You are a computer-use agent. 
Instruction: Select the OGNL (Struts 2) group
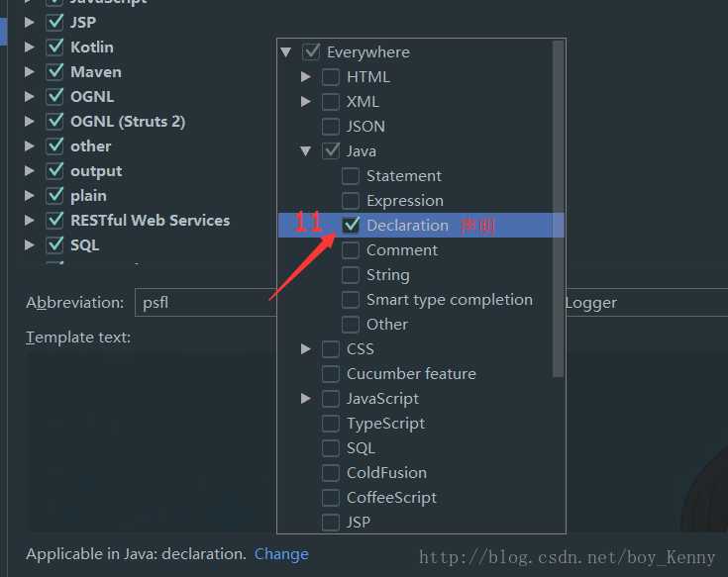(128, 122)
